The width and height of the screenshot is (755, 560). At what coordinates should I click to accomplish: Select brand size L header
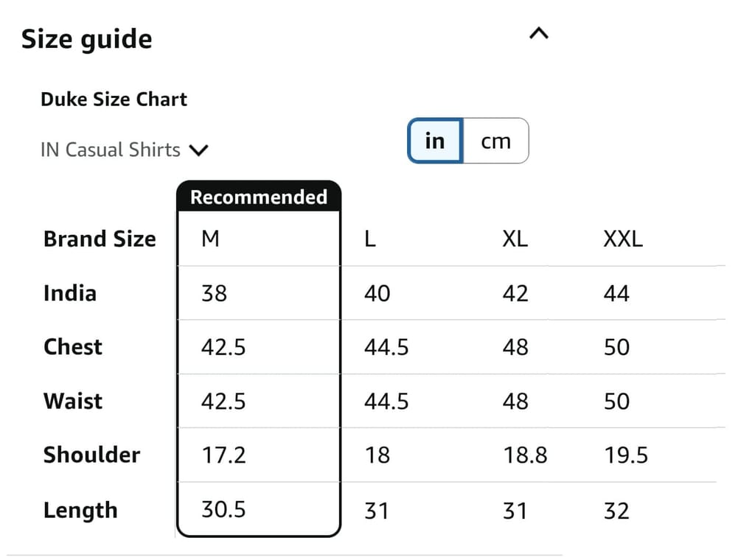tap(370, 239)
